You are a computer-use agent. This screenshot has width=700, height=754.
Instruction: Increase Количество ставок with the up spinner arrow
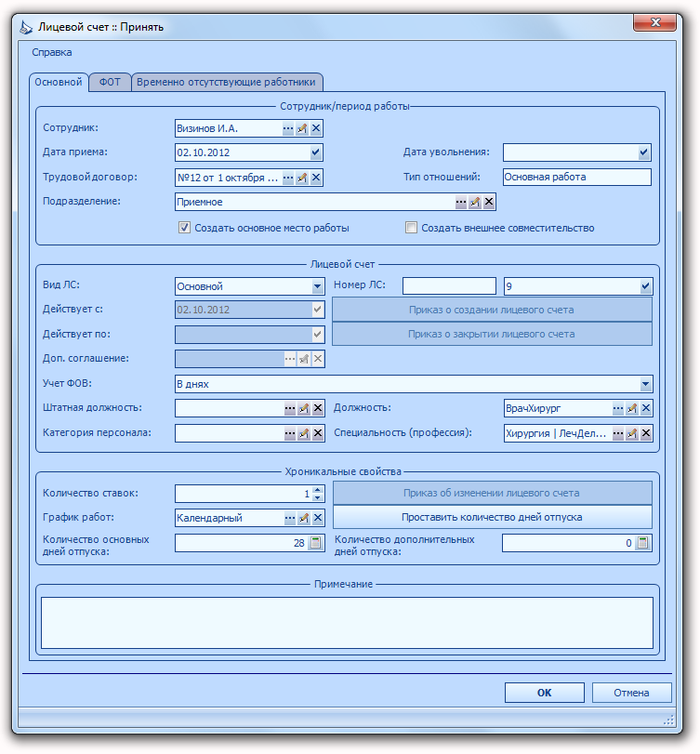tap(317, 490)
